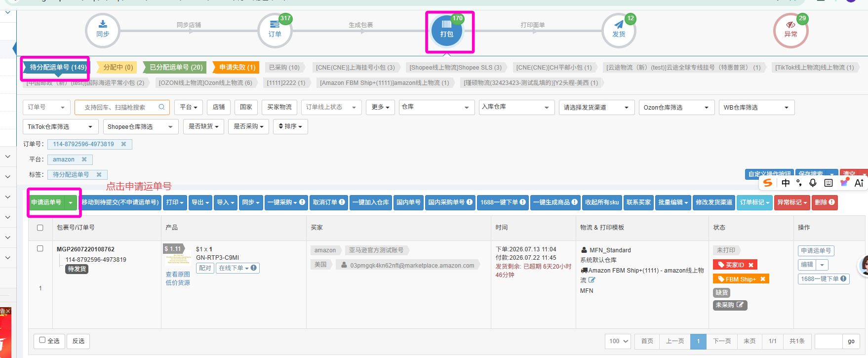Click the Sogou input method logo
The height and width of the screenshot is (358, 868).
coord(768,183)
